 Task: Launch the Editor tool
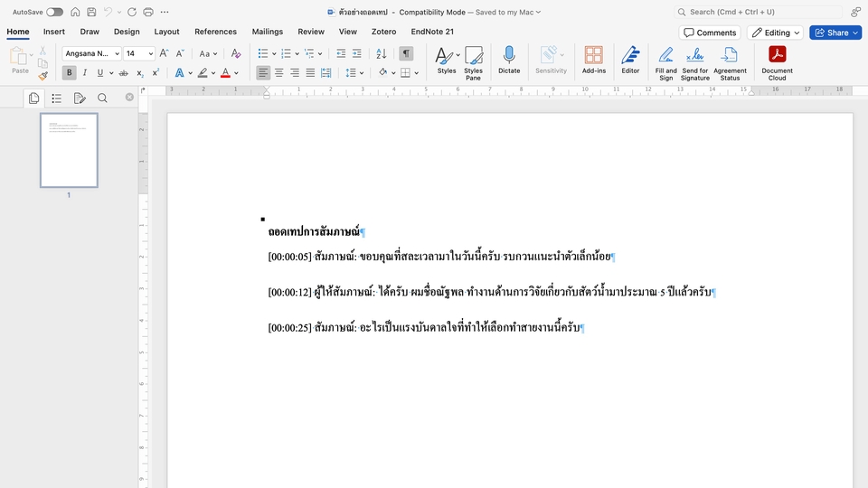coord(630,61)
